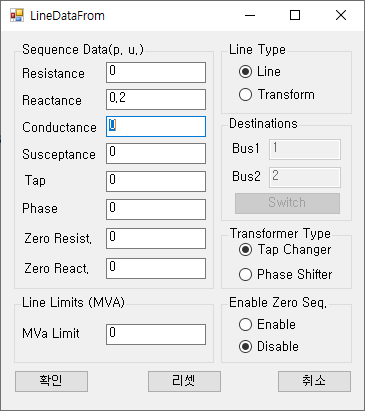This screenshot has width=365, height=411.
Task: Click the Phase value field
Action: coord(156,209)
